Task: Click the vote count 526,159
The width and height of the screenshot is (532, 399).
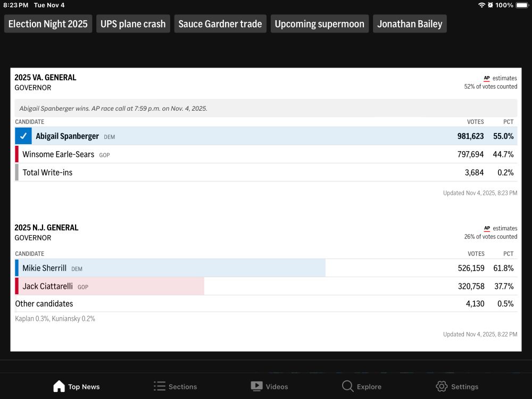Action: (471, 268)
